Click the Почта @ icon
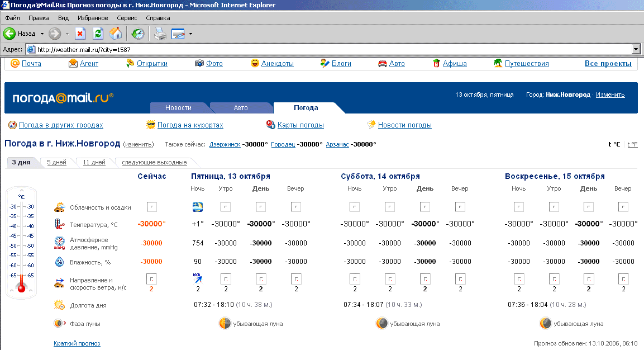644x350 pixels. [x=15, y=63]
